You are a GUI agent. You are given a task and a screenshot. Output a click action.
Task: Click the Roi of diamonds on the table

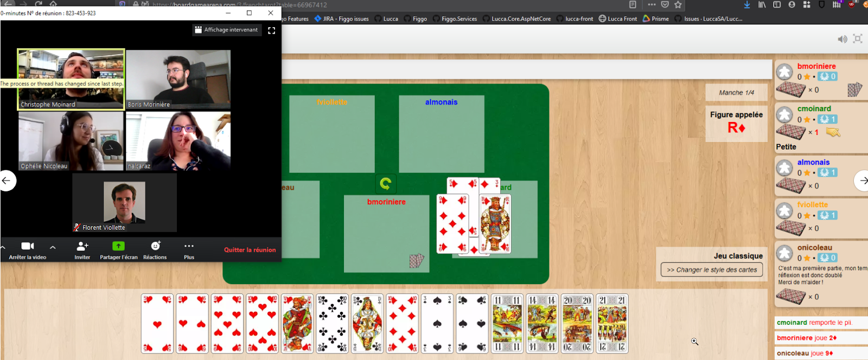[x=495, y=224]
